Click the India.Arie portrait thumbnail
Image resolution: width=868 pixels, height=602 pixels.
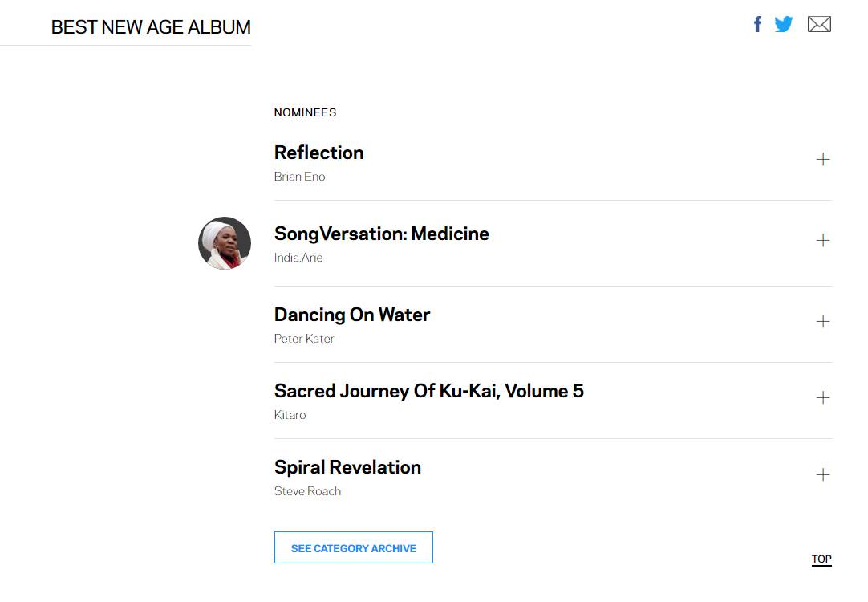point(225,243)
